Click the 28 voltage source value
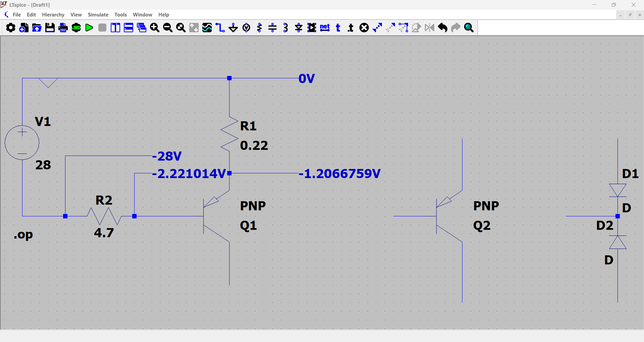The image size is (644, 342). [43, 165]
